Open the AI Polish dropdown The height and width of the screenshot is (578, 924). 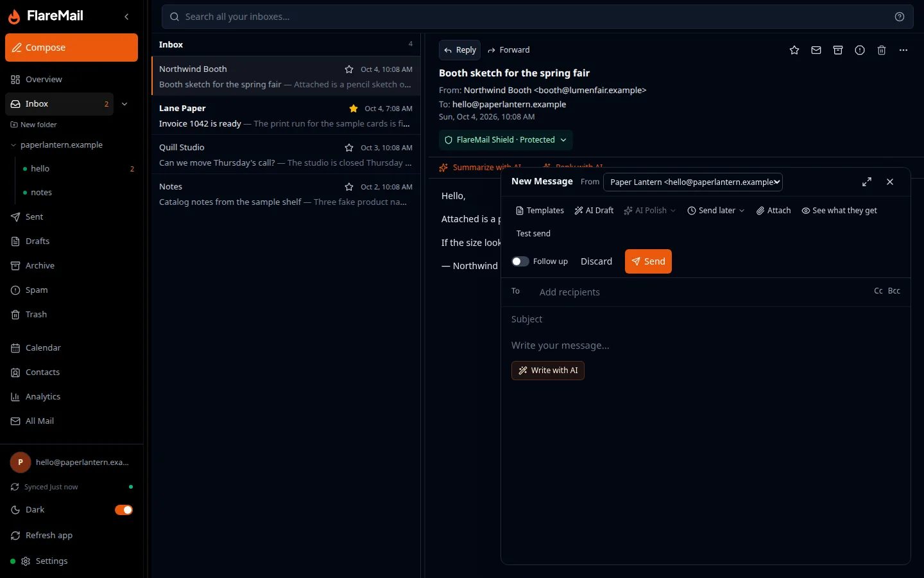click(x=650, y=211)
